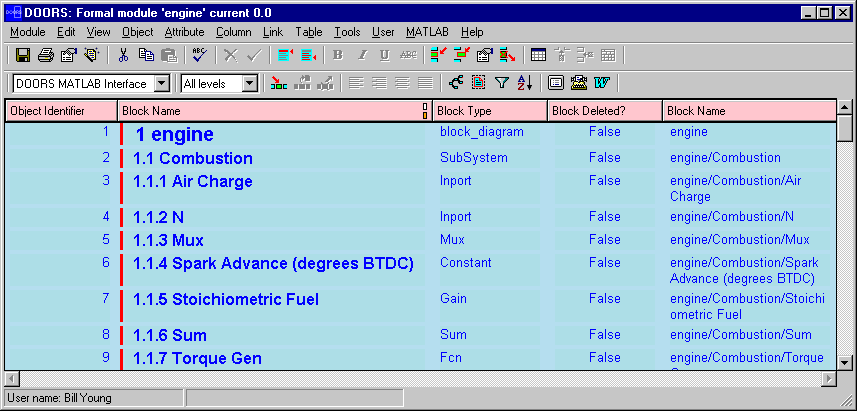Open the Edit menu
This screenshot has width=857, height=411.
click(66, 32)
